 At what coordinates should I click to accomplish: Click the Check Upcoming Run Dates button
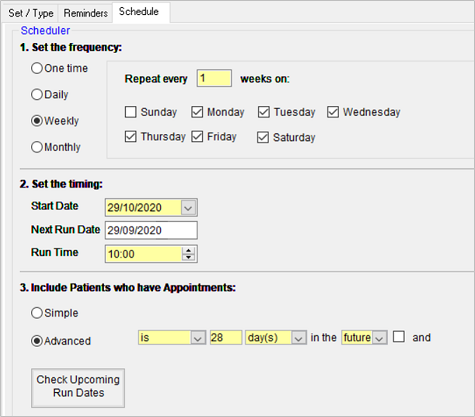click(78, 388)
